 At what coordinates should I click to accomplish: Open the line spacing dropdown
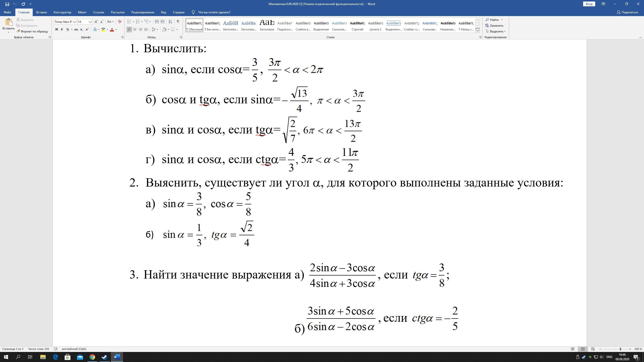(155, 29)
